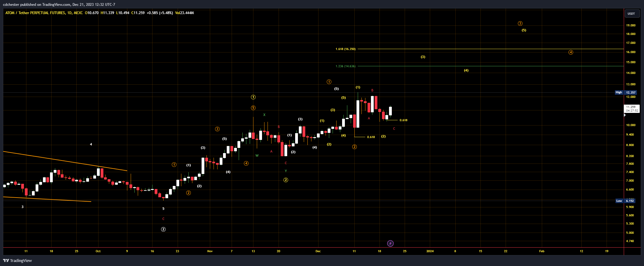Click the ATOM / Tether PERPETUAL FUTURES title
644x266 pixels.
[x=35, y=13]
